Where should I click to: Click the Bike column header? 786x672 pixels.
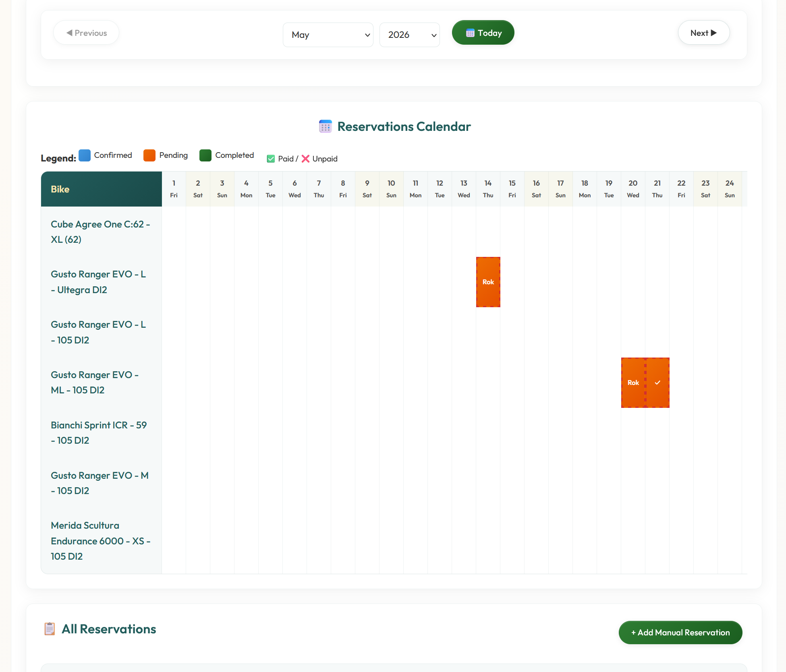[x=102, y=189]
